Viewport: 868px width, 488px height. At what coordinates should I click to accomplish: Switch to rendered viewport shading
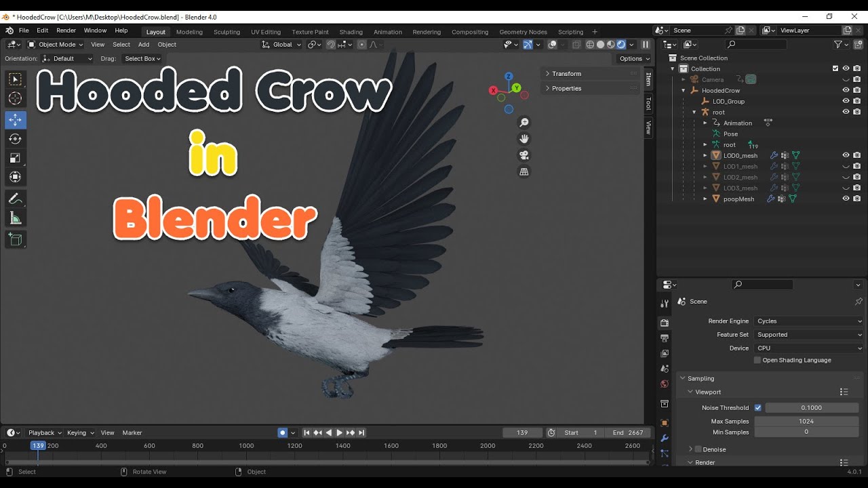point(620,45)
